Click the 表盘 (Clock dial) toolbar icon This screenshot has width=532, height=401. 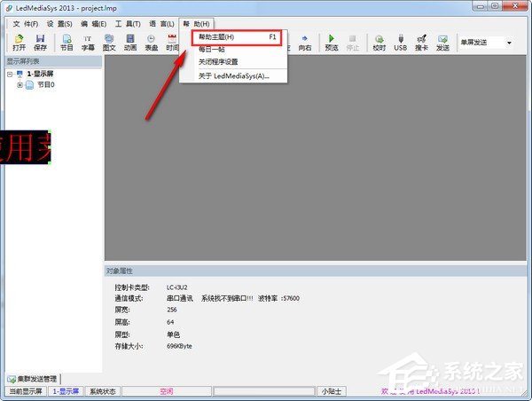(152, 43)
